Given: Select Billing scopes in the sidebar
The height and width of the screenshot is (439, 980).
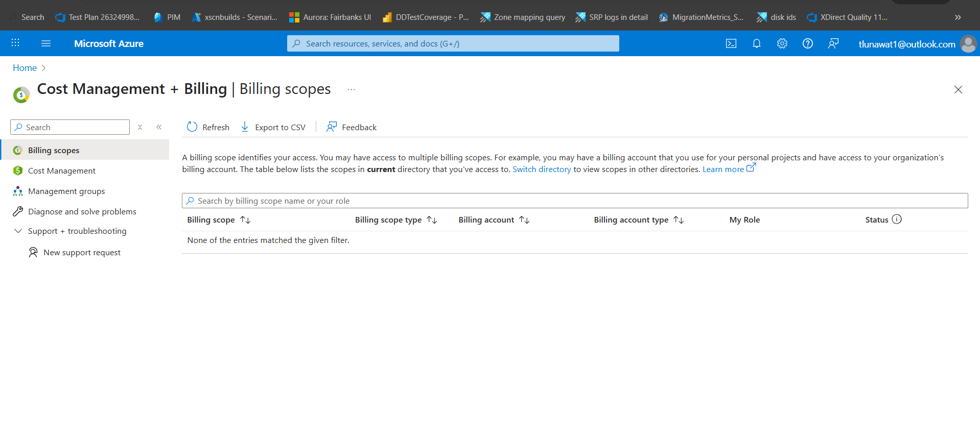Looking at the screenshot, I should (x=85, y=150).
